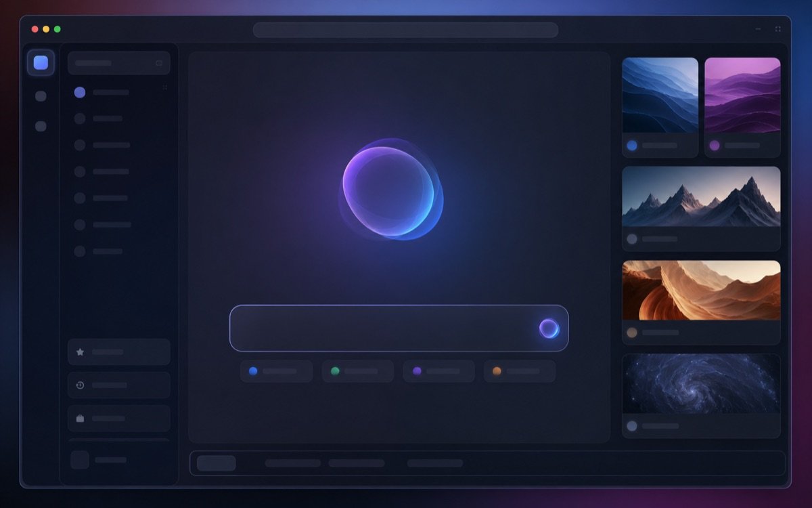This screenshot has width=812, height=508.
Task: Click tan dot under canyon card
Action: click(x=632, y=333)
